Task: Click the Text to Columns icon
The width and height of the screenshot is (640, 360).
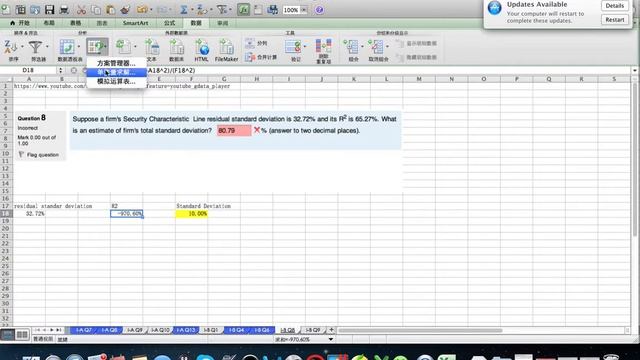Action: click(x=250, y=43)
